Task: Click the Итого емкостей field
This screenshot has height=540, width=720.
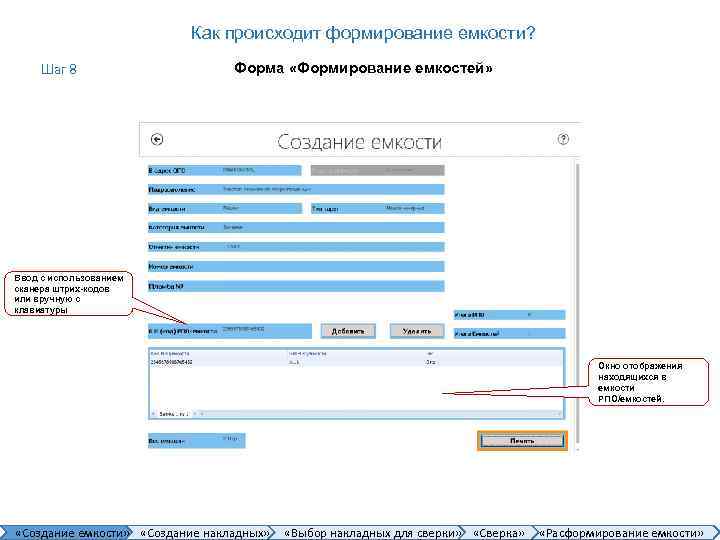Action: (x=510, y=334)
